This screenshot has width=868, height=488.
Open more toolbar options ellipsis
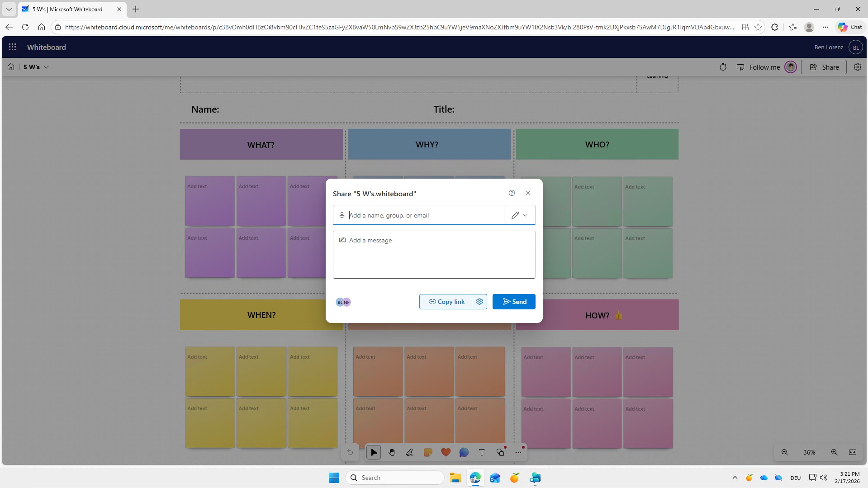518,452
